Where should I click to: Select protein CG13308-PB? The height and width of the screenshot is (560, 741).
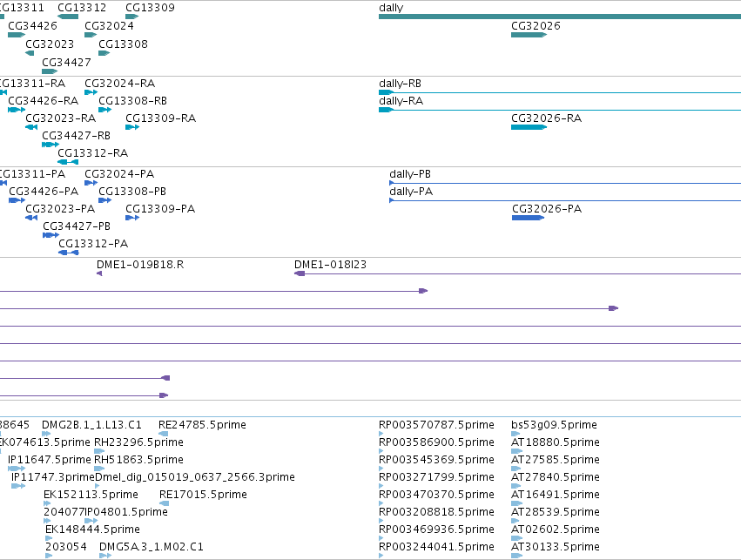[x=104, y=200]
